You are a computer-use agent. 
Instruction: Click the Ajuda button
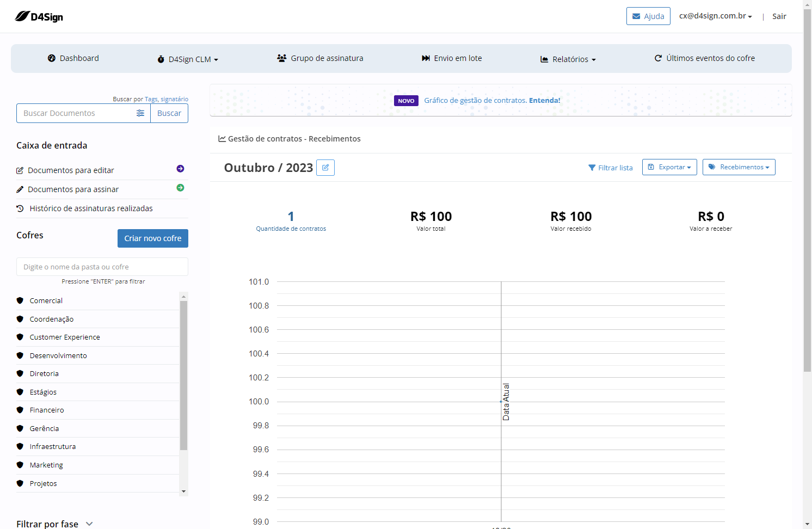pyautogui.click(x=648, y=16)
